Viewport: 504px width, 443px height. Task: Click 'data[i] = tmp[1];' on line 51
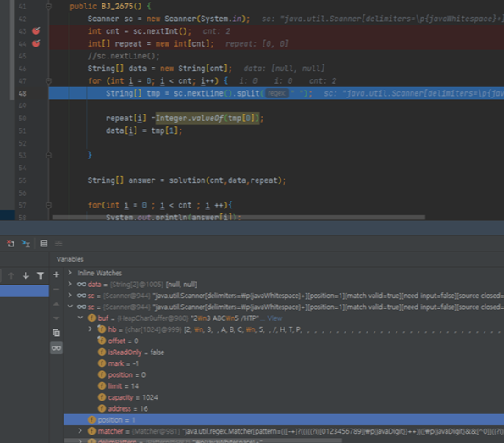click(x=144, y=130)
